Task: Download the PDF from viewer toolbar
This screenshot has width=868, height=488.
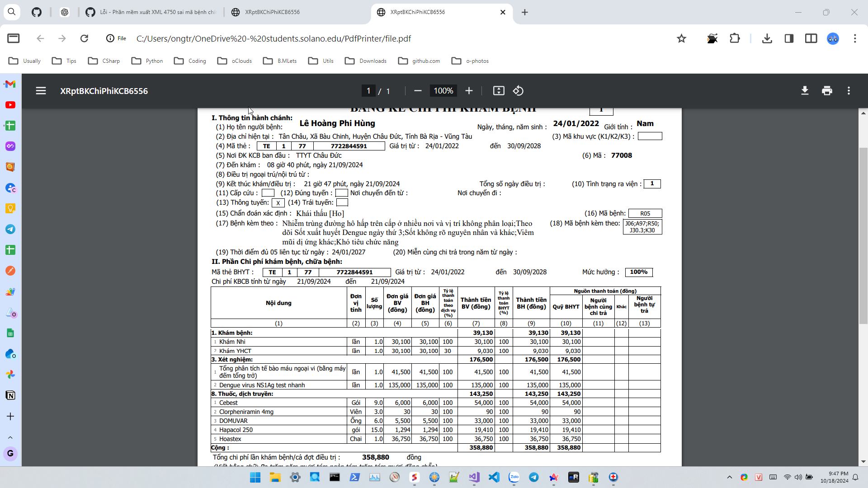Action: coord(805,91)
